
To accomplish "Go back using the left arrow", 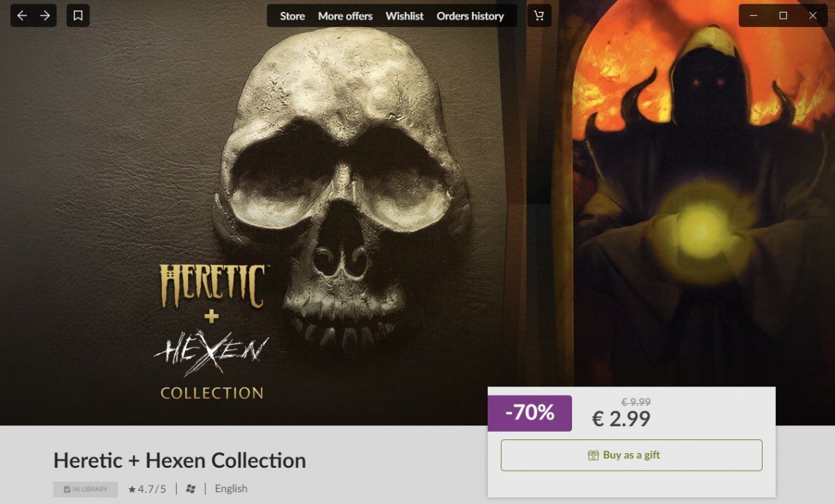I will 22,15.
